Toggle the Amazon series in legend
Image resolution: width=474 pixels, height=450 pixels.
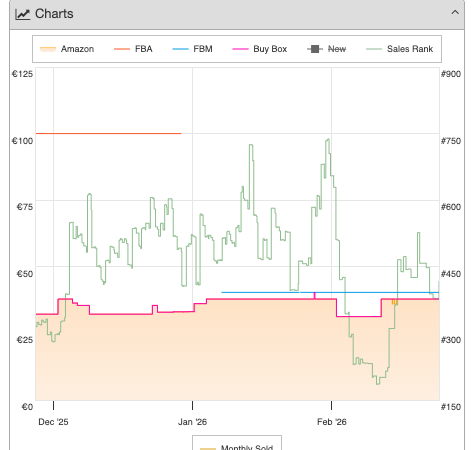pyautogui.click(x=67, y=49)
